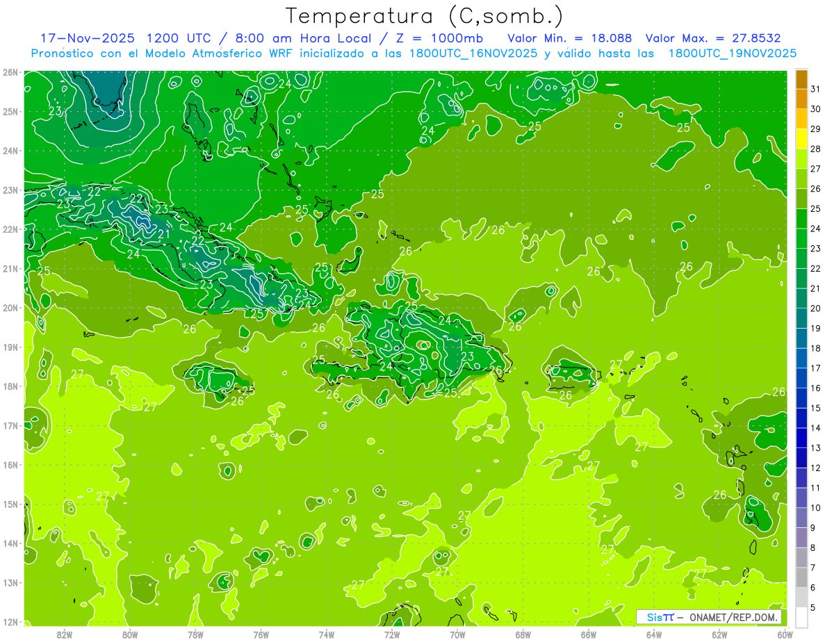This screenshot has height=644, width=834.
Task: Click the legend scale label "28"
Action: tap(815, 149)
